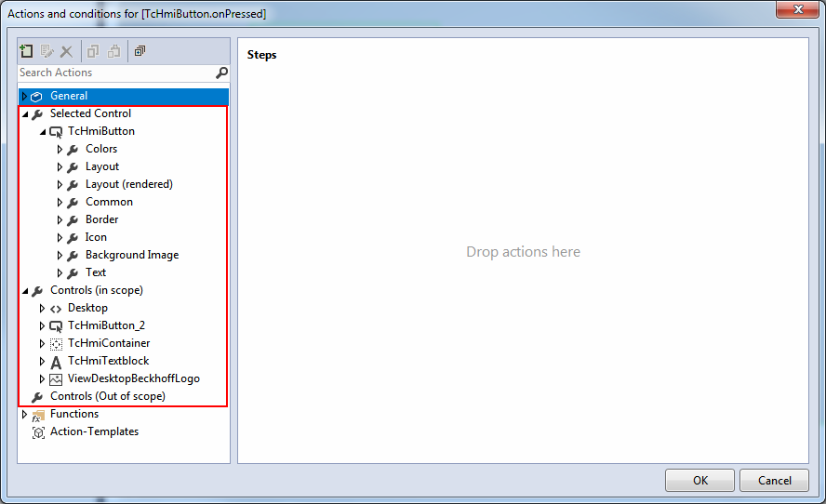Select TcHmiTextblock label
The image size is (826, 504).
coord(109,361)
